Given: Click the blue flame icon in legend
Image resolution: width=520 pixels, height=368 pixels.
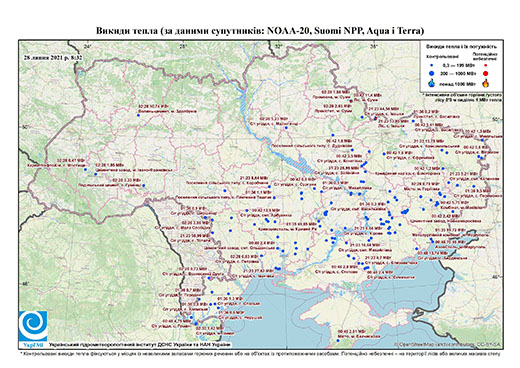Looking at the screenshot, I should tap(432, 83).
